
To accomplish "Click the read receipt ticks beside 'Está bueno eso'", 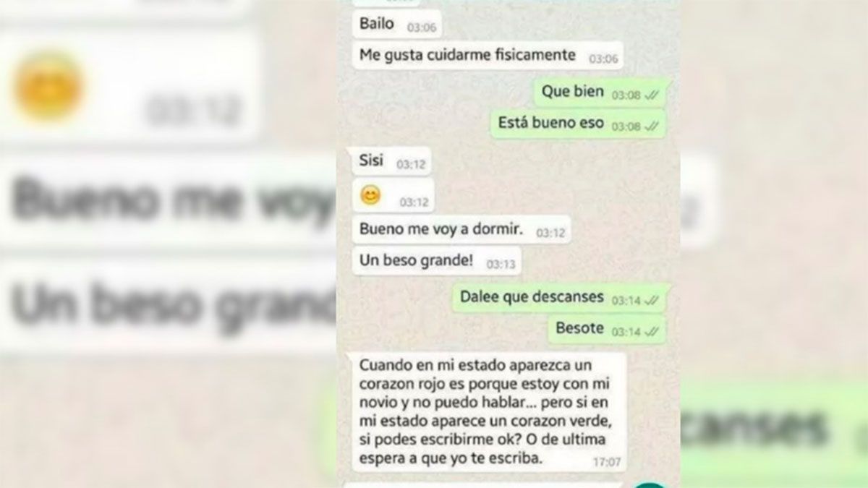I will click(651, 126).
